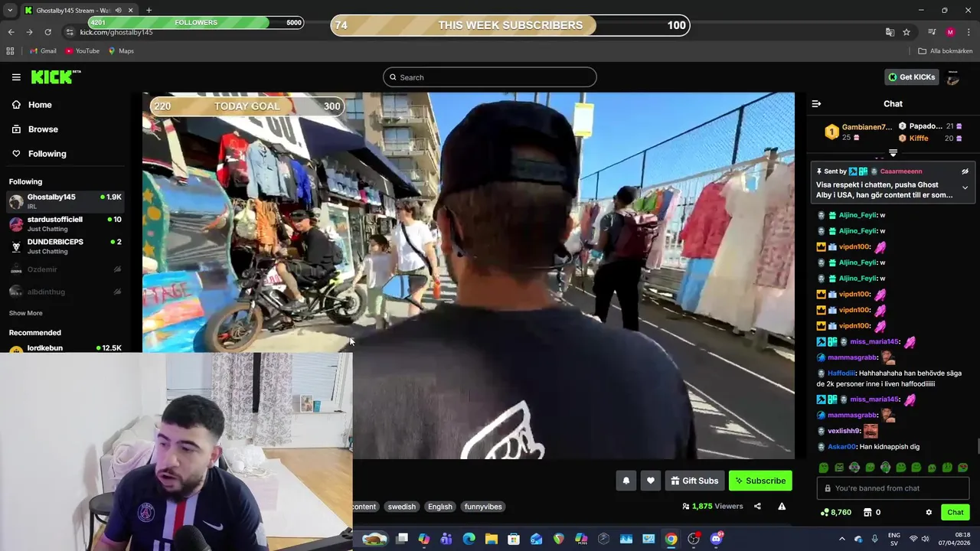
Task: Toggle the ENG SV input language indicator
Action: (x=893, y=539)
